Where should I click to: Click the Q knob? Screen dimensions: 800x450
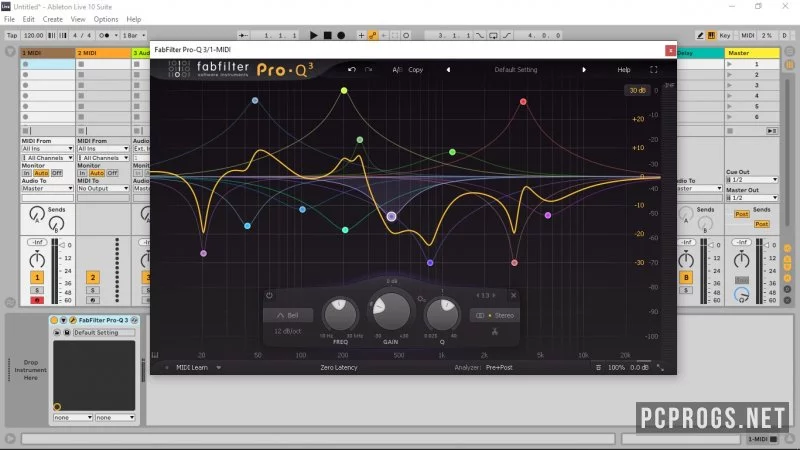[x=442, y=314]
